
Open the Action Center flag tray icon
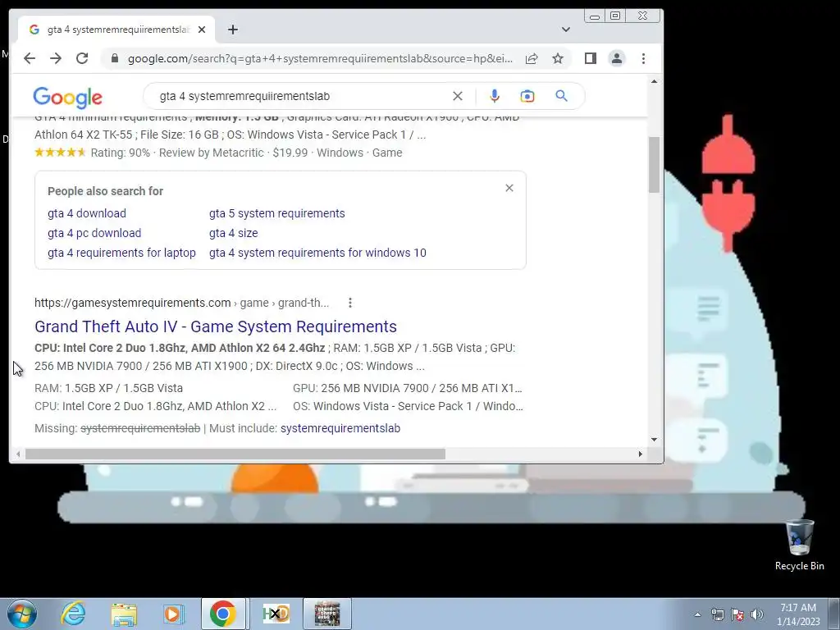(x=737, y=614)
